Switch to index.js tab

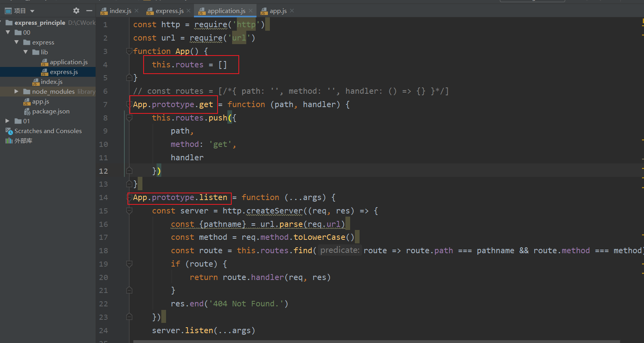point(120,11)
